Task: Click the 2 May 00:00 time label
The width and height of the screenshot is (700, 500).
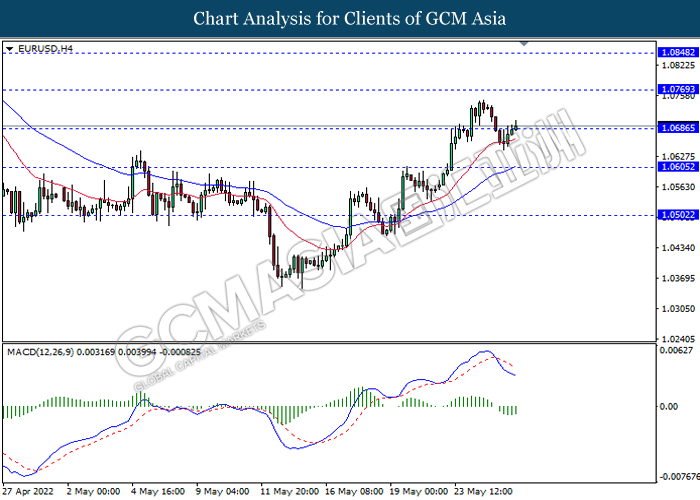Action: coord(93,492)
